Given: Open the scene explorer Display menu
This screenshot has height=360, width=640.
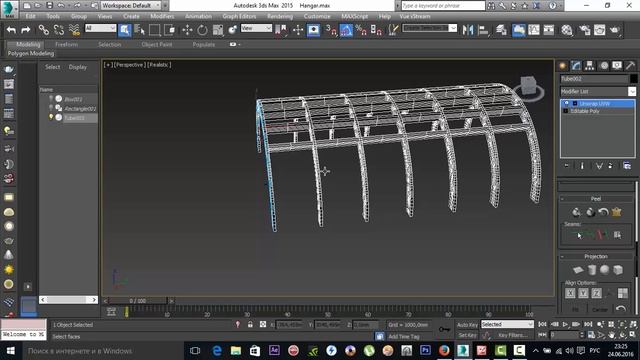Looking at the screenshot, I should click(78, 67).
